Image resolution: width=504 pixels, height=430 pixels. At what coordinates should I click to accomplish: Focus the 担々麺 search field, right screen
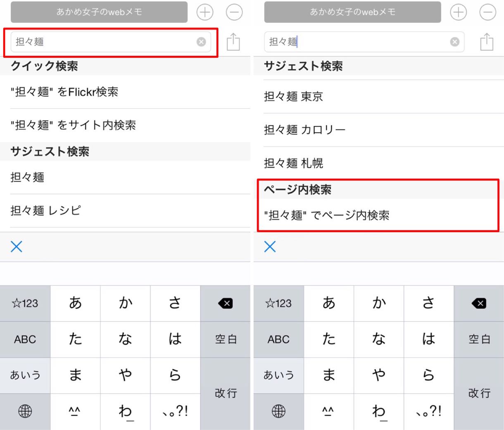(364, 42)
